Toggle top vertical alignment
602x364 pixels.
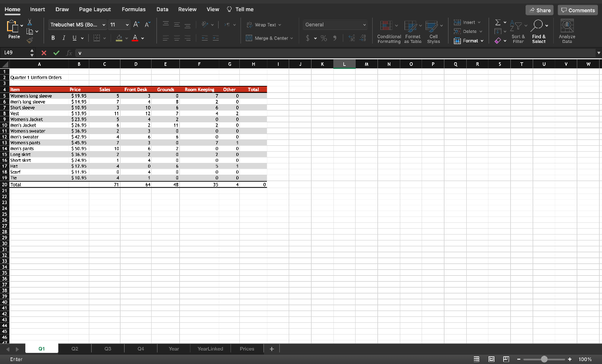[x=165, y=24]
